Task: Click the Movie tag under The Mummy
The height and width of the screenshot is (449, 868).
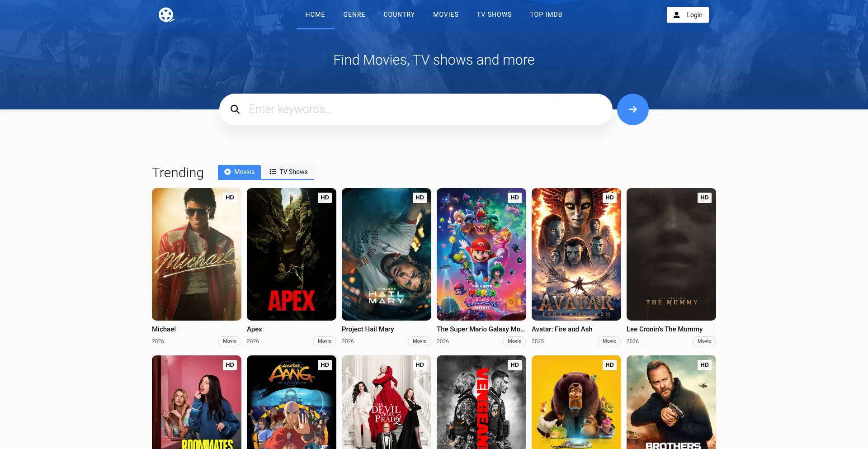Action: coord(704,341)
